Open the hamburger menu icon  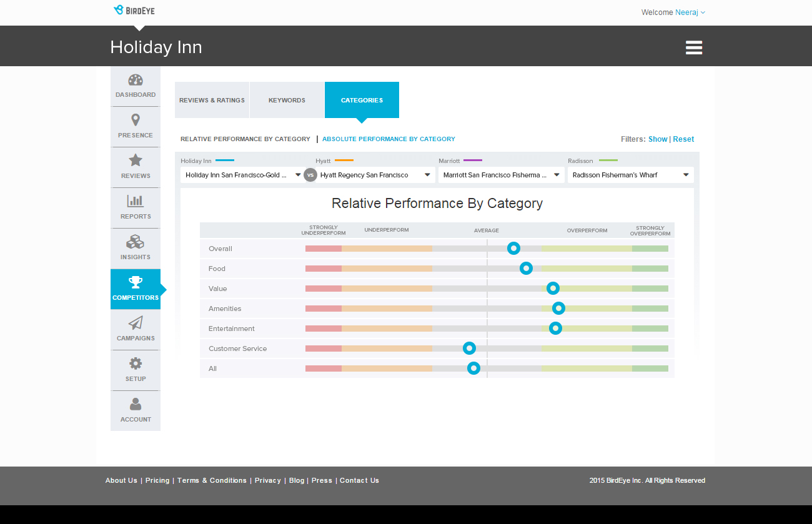tap(694, 47)
